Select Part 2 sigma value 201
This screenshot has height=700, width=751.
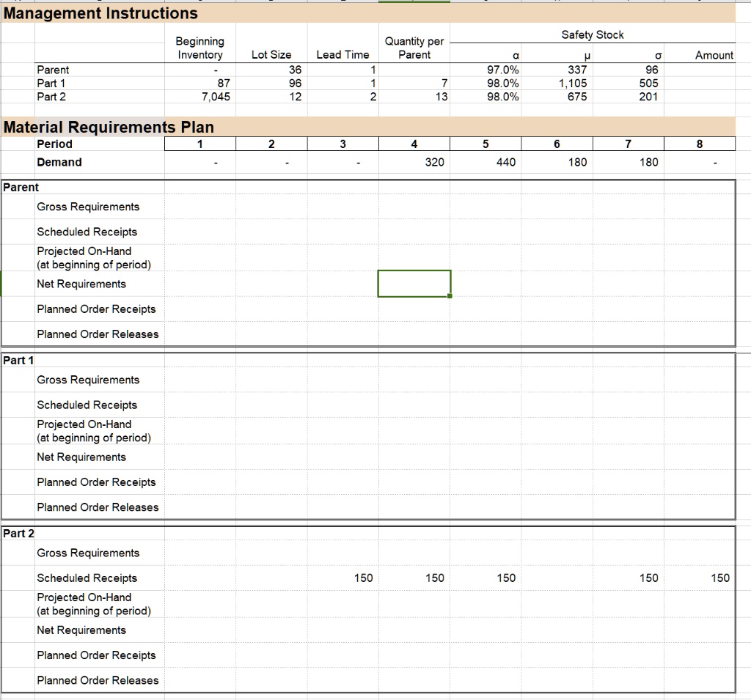(x=648, y=96)
